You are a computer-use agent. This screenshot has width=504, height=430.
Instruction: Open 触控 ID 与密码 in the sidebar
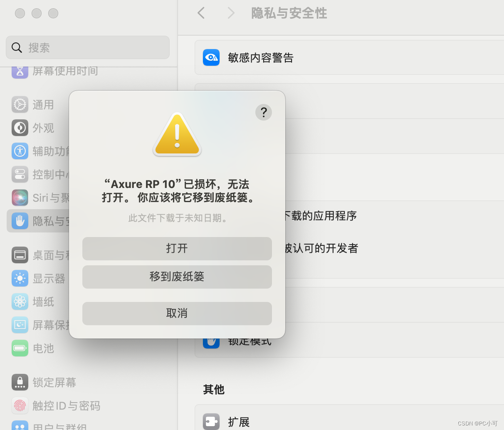pyautogui.click(x=56, y=405)
